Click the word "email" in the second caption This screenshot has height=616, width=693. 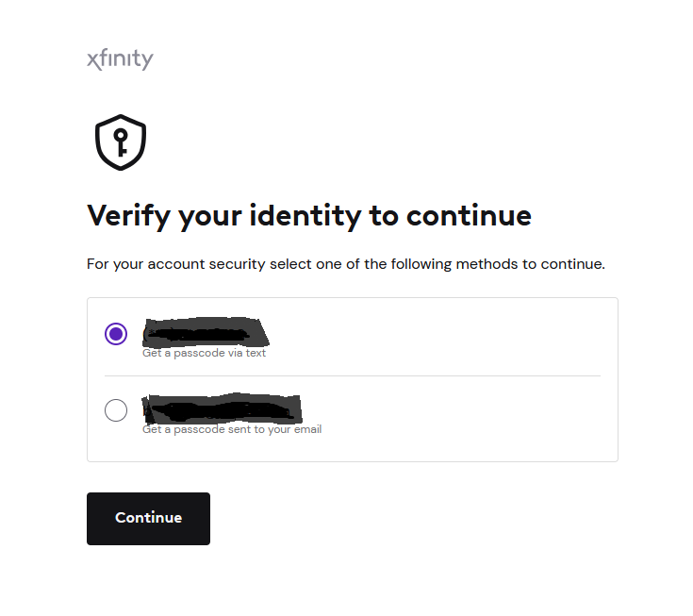tap(307, 429)
